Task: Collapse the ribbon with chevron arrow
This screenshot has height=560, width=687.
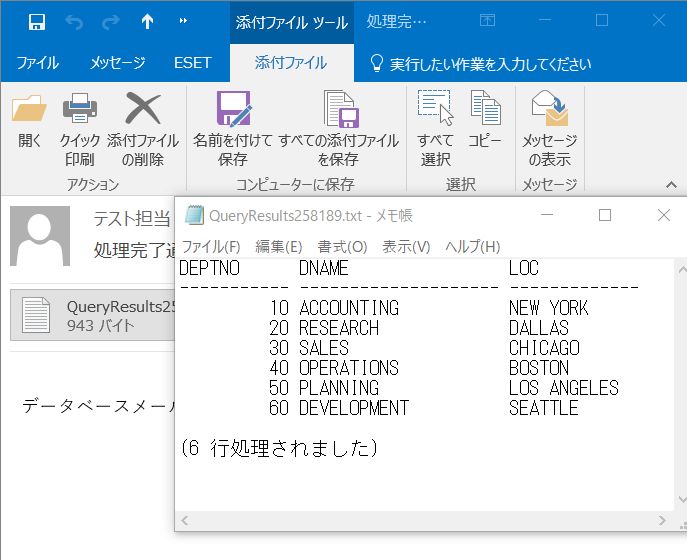Action: (x=671, y=184)
